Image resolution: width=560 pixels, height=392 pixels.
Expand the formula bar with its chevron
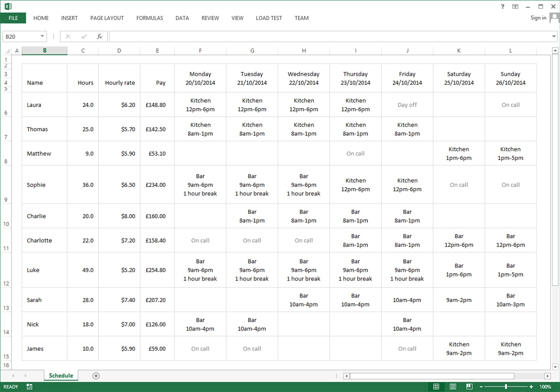coord(553,36)
